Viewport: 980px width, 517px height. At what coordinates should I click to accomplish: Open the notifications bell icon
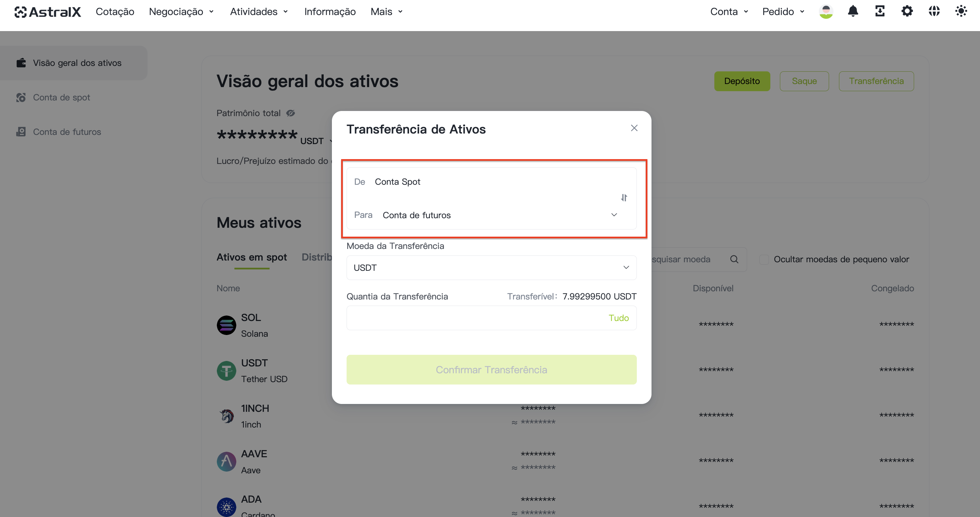point(853,11)
